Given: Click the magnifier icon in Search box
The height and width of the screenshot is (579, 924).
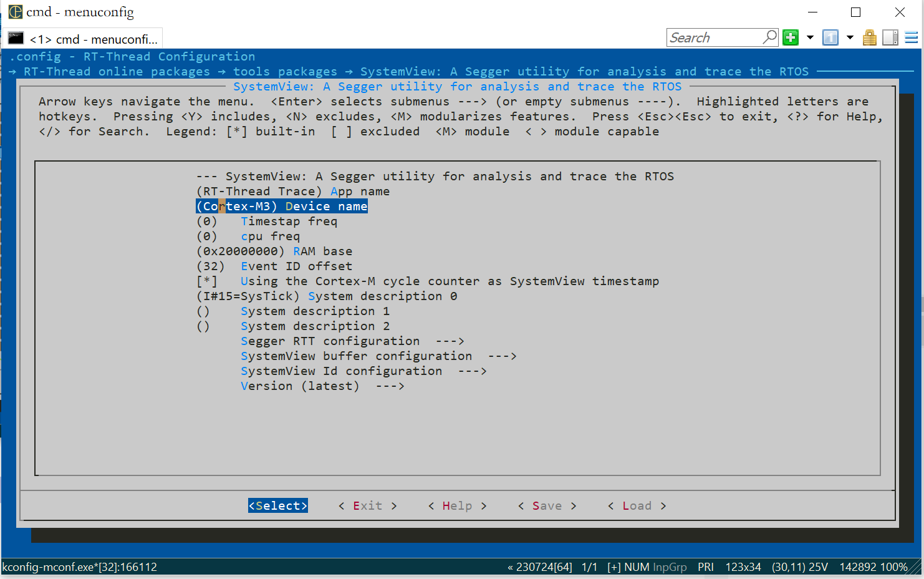Looking at the screenshot, I should click(x=770, y=37).
